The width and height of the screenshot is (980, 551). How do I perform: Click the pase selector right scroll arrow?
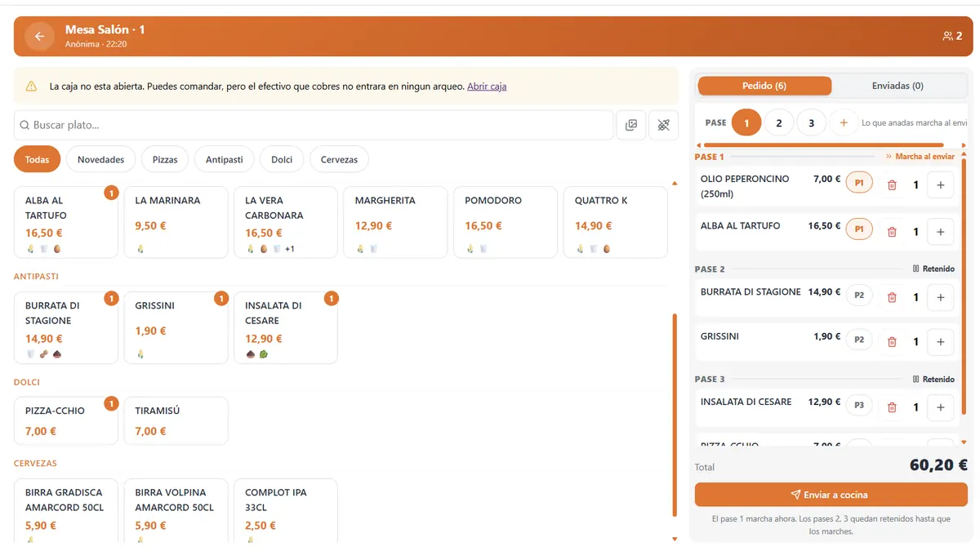pos(964,145)
